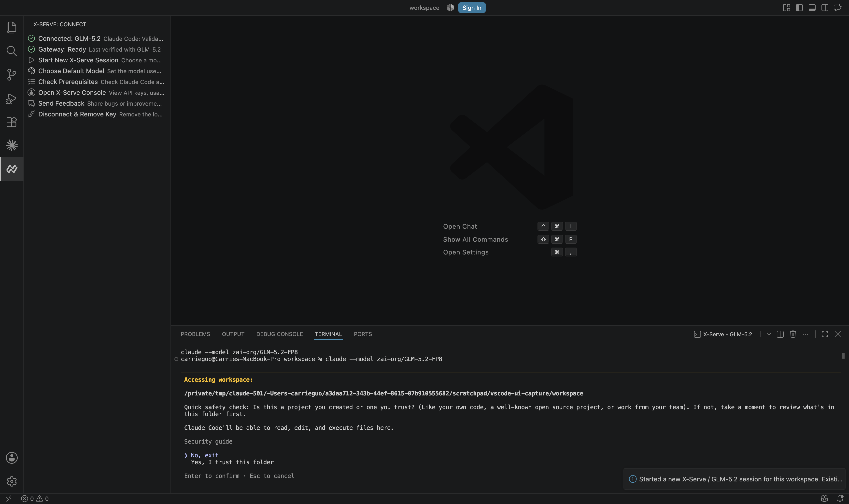Click the workspace title in the title bar
This screenshot has width=849, height=504.
tap(424, 7)
